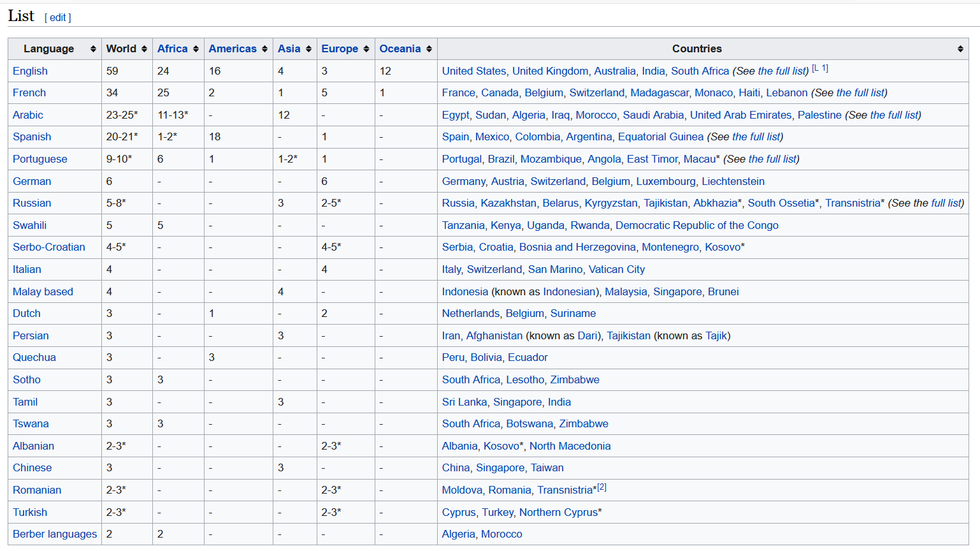
Task: Open the Spanish language link
Action: 32,136
